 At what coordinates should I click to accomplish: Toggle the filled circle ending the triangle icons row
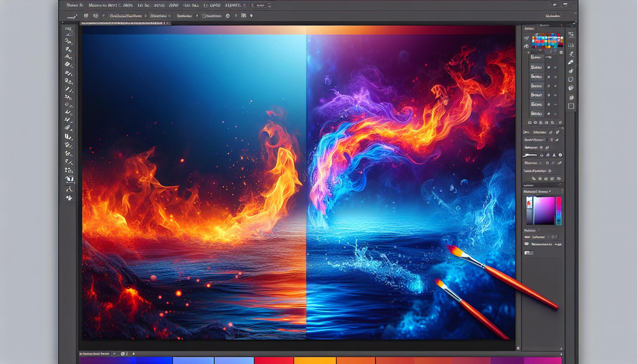(560, 155)
